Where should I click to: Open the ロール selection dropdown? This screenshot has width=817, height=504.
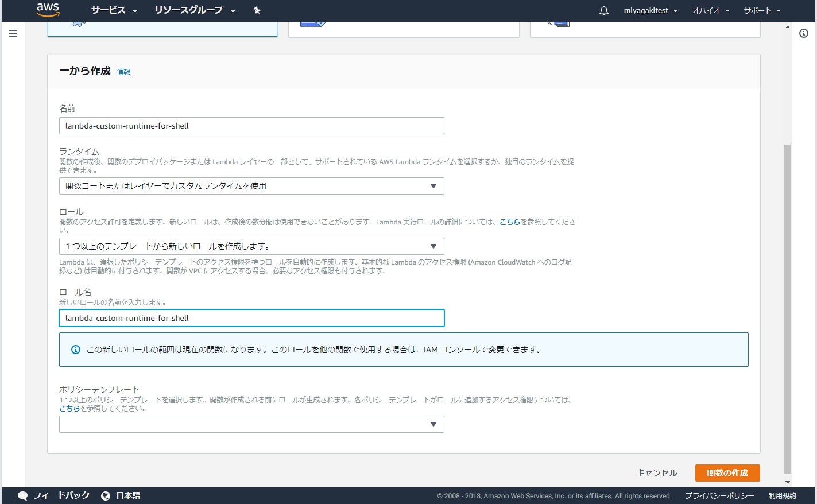[251, 246]
